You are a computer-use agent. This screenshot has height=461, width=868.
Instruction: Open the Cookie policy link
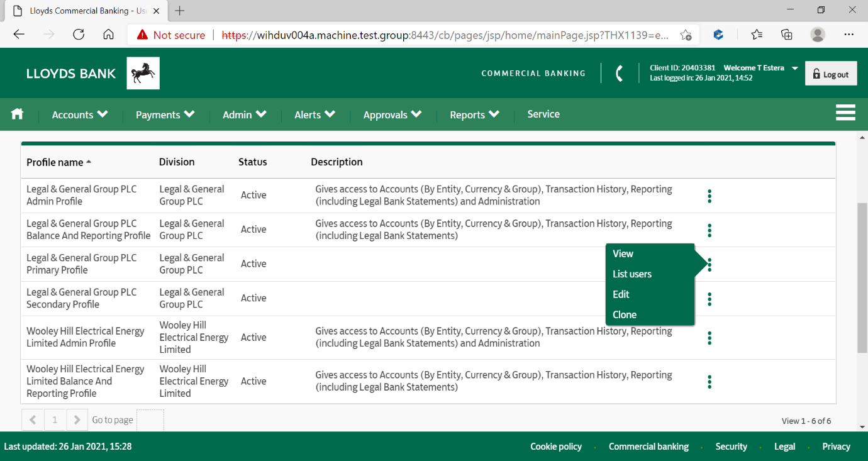[556, 447]
